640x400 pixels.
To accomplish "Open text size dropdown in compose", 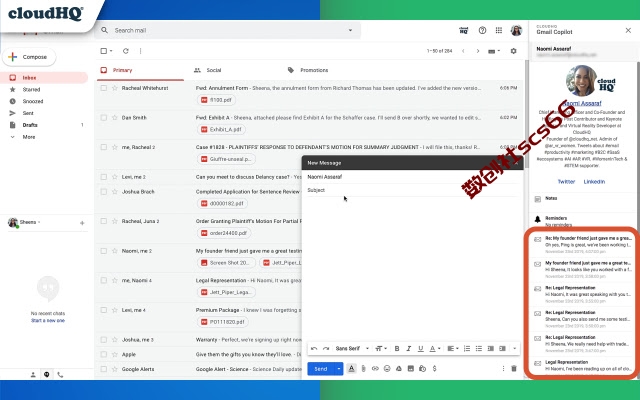I will 381,349.
